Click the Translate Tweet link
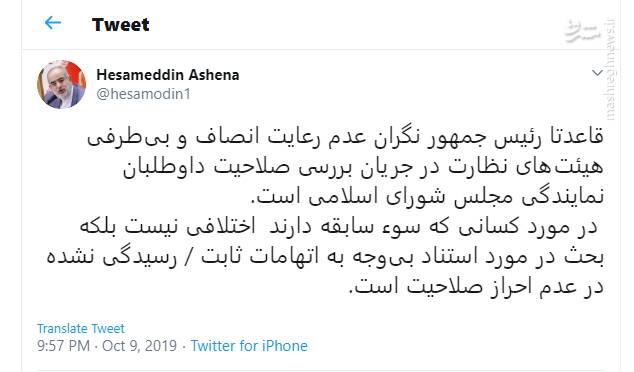This screenshot has height=372, width=634. 81,328
